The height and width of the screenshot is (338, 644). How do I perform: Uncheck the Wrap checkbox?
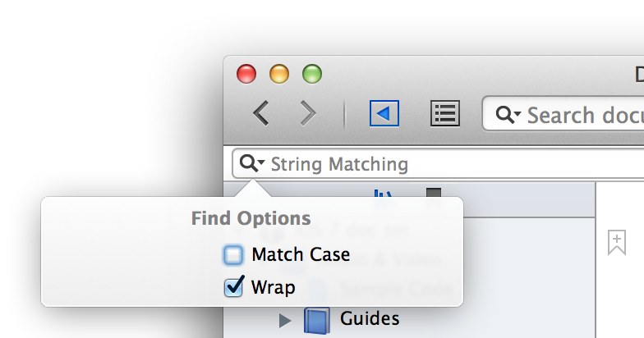pos(233,287)
